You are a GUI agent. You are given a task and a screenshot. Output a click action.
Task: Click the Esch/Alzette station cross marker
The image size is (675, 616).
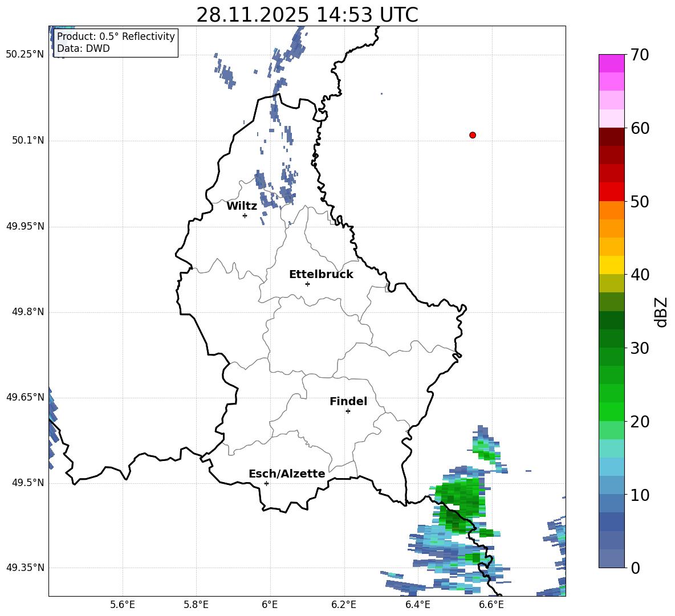266,483
